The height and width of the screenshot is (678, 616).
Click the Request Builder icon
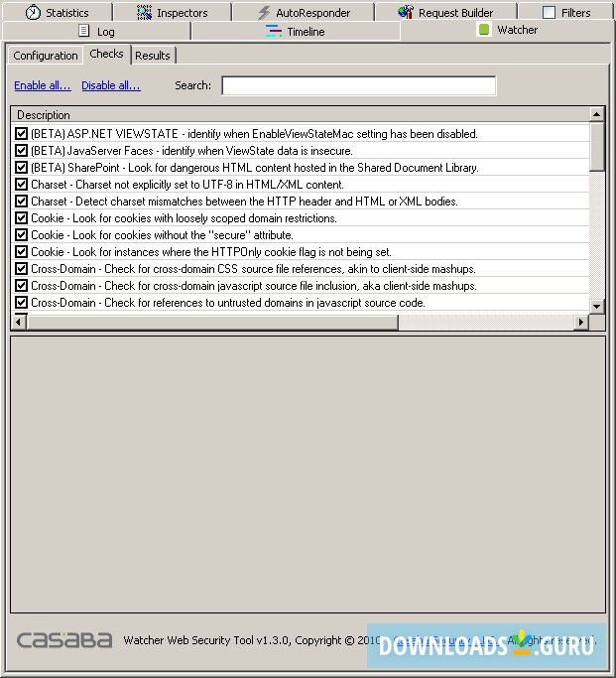pyautogui.click(x=405, y=12)
